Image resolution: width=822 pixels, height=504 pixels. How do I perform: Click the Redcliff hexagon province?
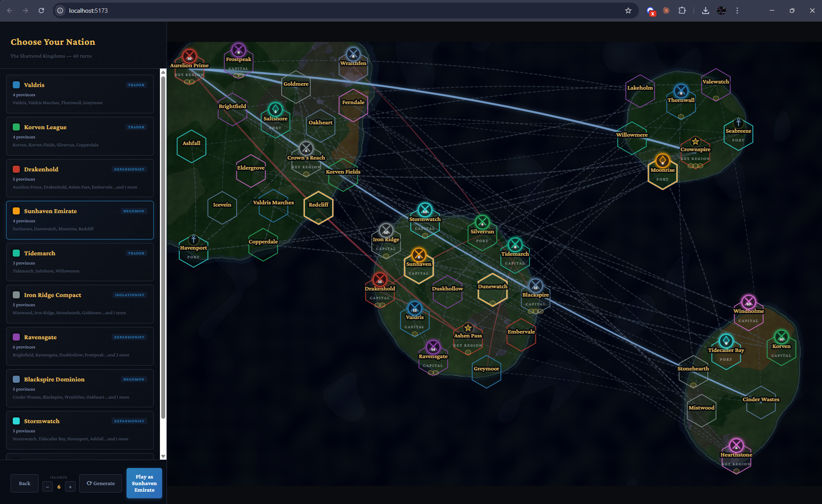point(319,208)
